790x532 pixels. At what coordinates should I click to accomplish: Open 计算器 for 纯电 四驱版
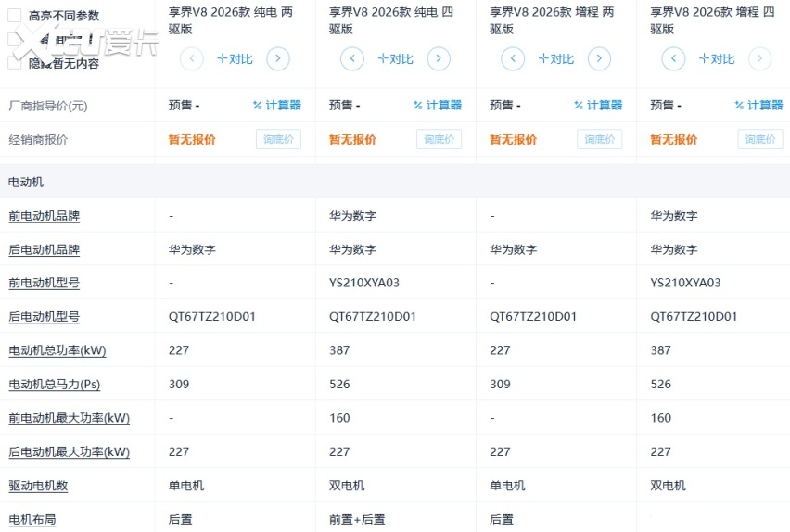(x=438, y=105)
